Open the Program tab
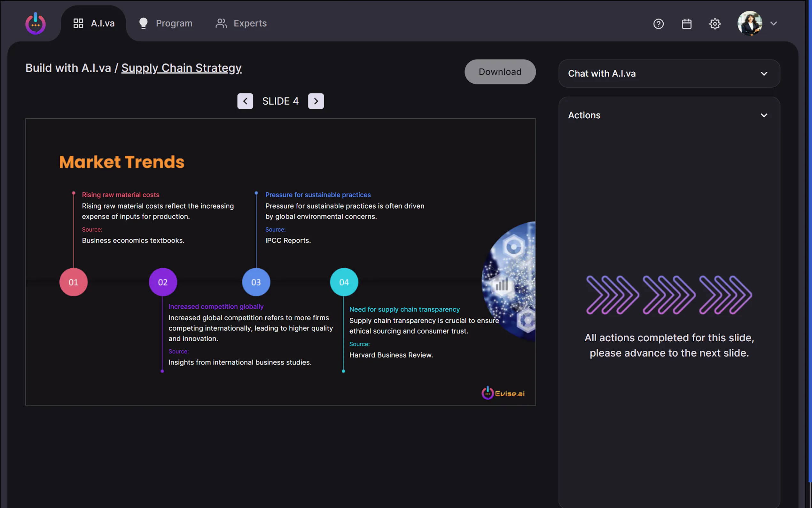The height and width of the screenshot is (508, 812). [166, 24]
